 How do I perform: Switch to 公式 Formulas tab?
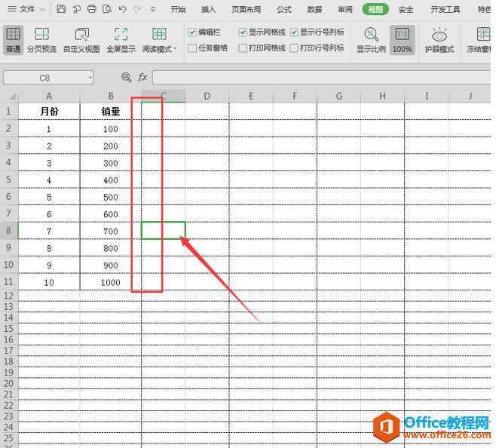[x=284, y=10]
